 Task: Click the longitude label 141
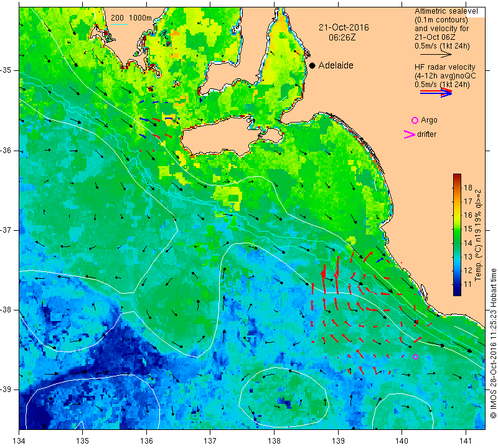tap(466, 441)
